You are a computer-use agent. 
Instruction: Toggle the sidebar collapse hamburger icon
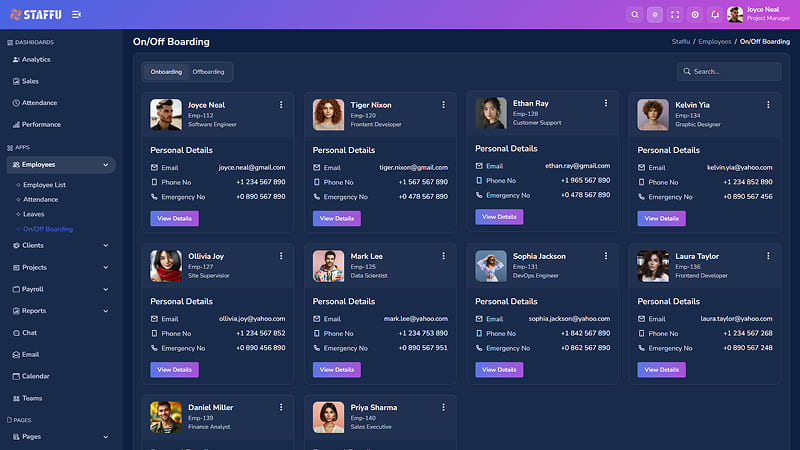(x=76, y=15)
